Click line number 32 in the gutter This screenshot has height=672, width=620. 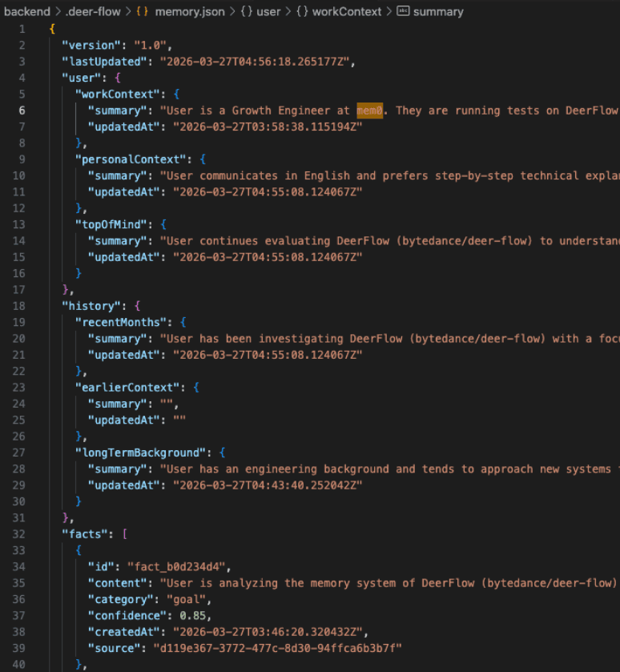19,534
